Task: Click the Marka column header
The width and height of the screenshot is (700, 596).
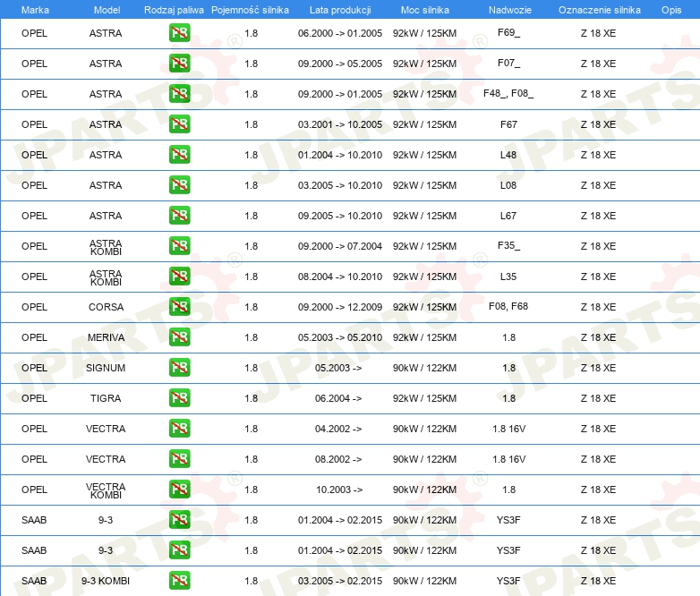Action: (x=35, y=10)
